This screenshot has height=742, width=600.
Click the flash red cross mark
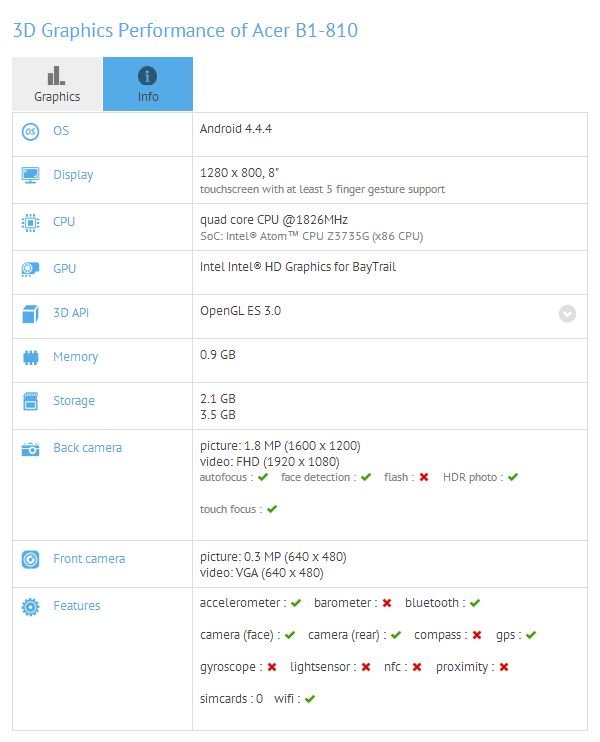point(424,477)
